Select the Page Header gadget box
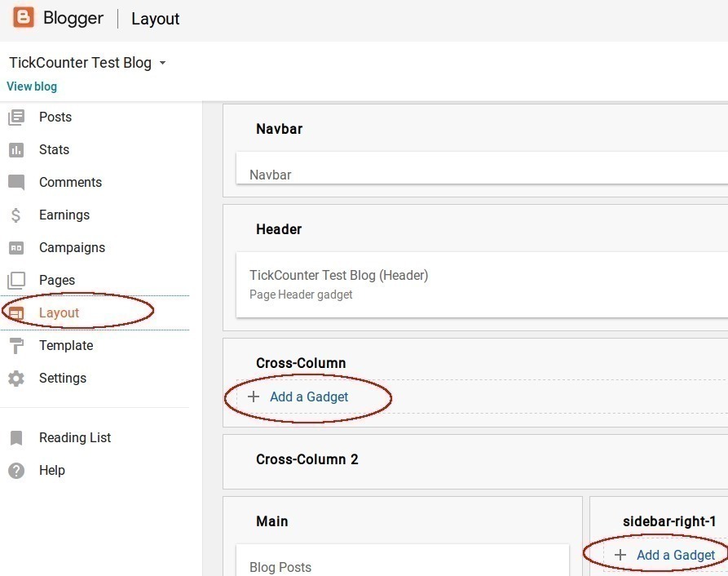This screenshot has width=728, height=576. pyautogui.click(x=481, y=284)
